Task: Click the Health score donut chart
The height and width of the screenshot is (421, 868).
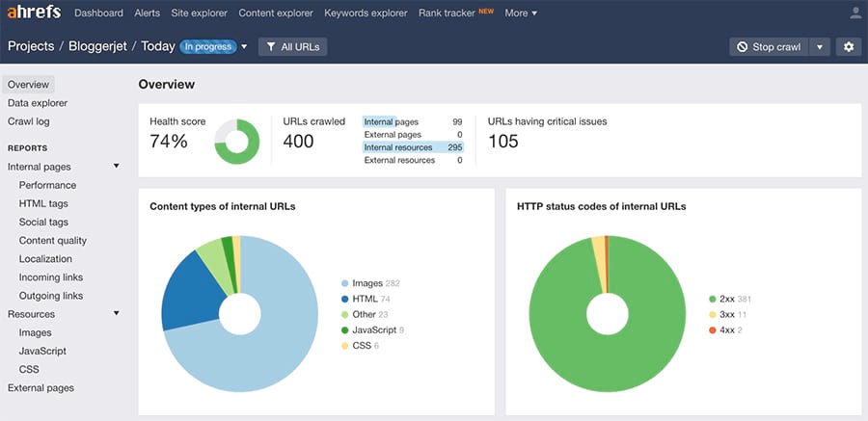Action: click(236, 142)
